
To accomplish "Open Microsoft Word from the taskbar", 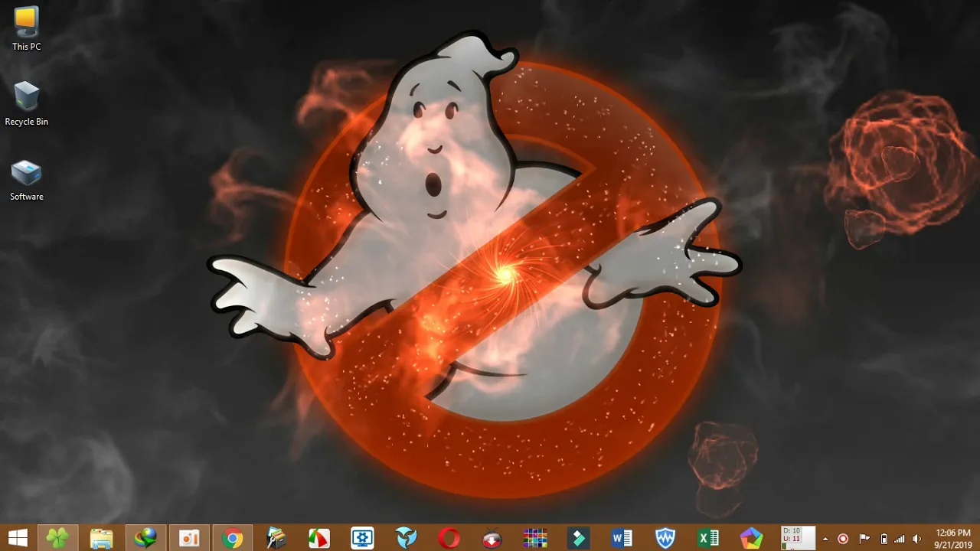I will 622,538.
